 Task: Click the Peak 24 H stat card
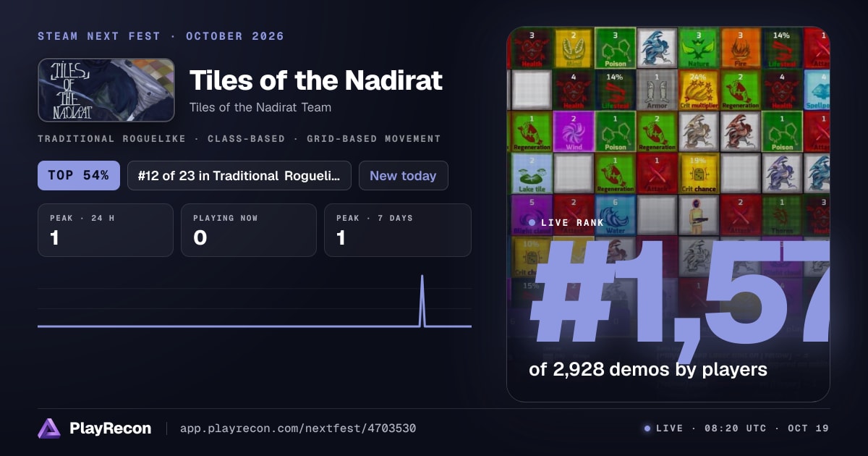106,230
